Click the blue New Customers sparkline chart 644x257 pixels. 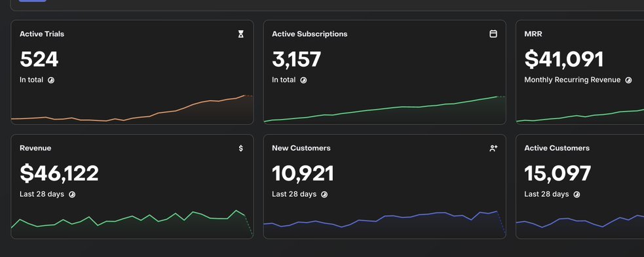(385, 224)
